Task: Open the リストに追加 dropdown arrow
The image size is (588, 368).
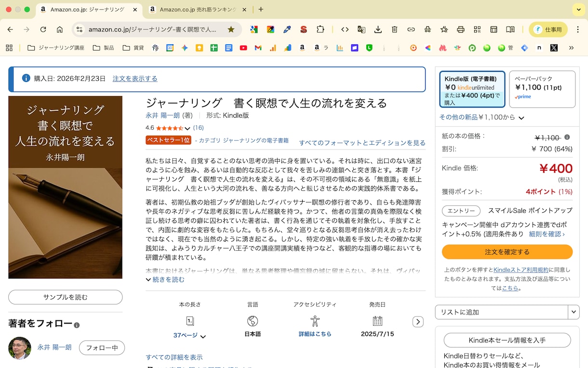Action: coord(574,312)
